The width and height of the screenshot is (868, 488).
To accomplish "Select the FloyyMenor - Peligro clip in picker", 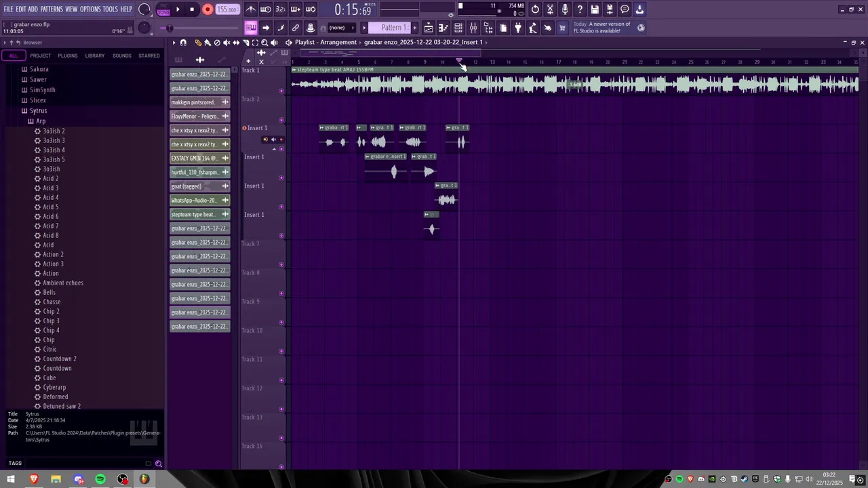I will (200, 116).
